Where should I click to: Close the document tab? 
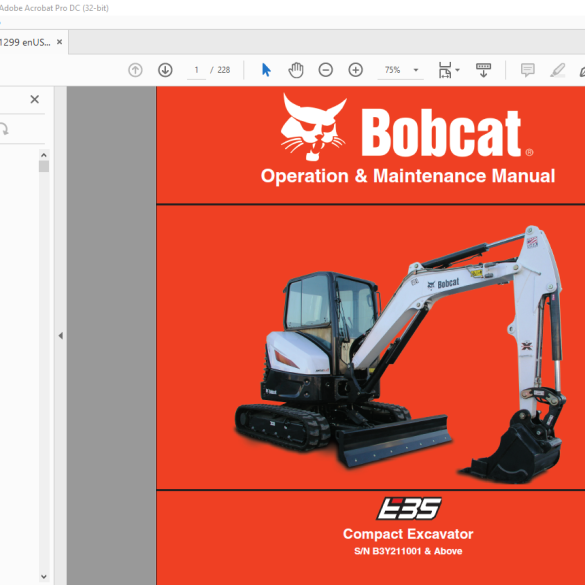(x=59, y=42)
